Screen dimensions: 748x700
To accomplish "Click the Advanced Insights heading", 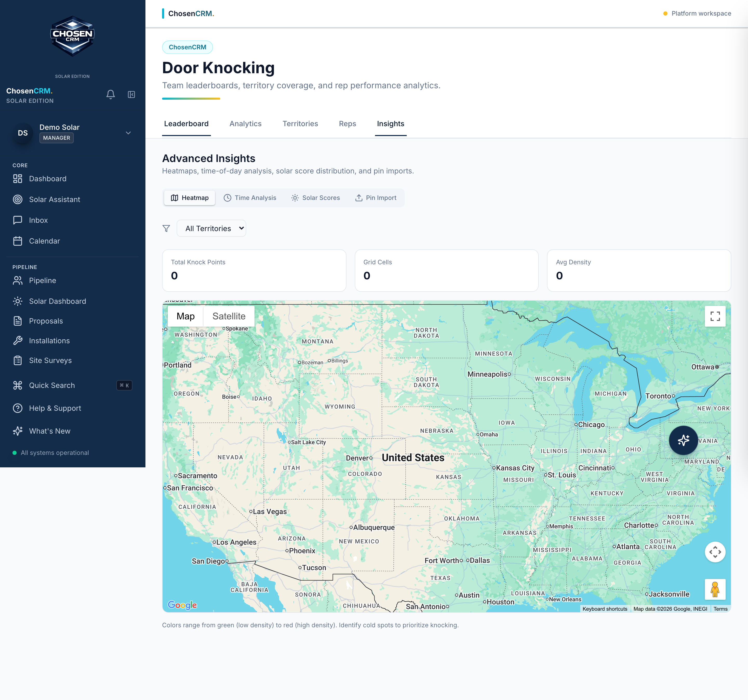I will [x=209, y=158].
